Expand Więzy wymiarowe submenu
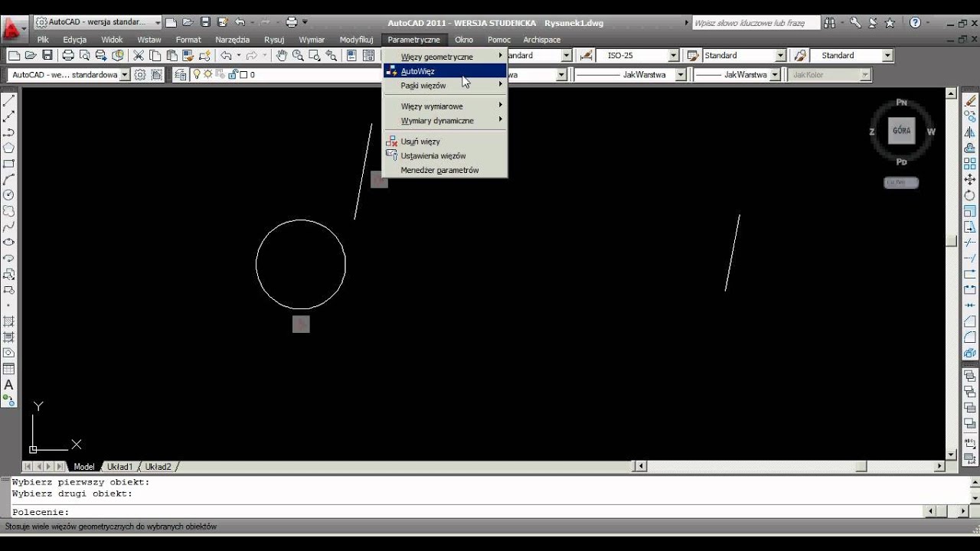980x551 pixels. point(446,106)
